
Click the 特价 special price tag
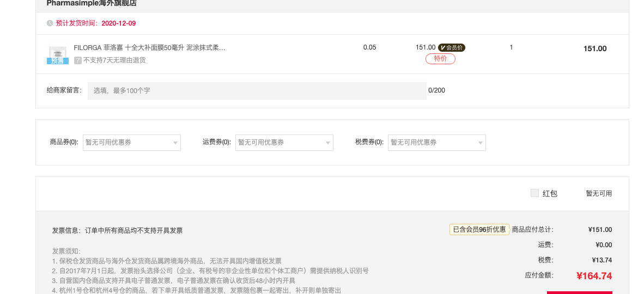tap(440, 59)
